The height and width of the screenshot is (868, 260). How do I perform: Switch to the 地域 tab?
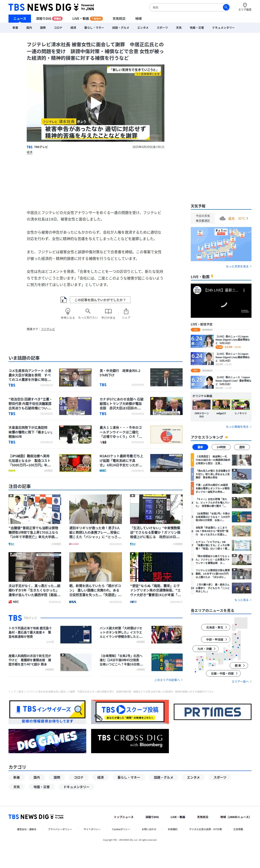coord(139,19)
